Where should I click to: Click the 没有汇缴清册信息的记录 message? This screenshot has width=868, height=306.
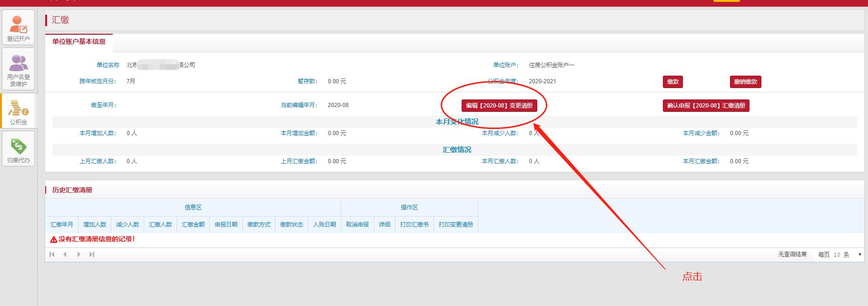pyautogui.click(x=97, y=239)
